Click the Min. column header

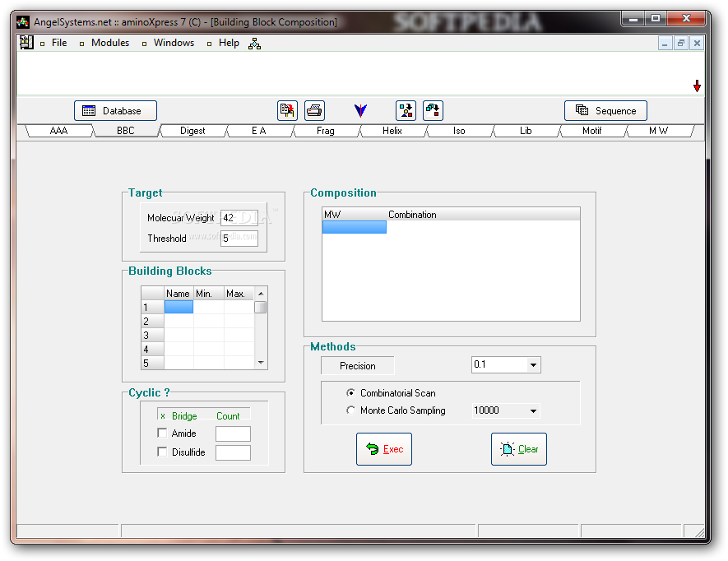coord(209,294)
